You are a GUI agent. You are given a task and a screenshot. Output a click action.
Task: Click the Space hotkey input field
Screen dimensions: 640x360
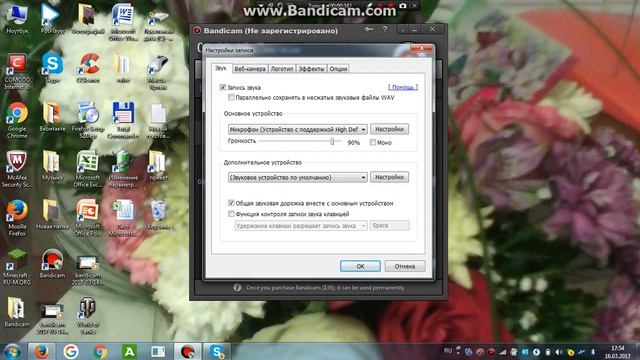389,225
